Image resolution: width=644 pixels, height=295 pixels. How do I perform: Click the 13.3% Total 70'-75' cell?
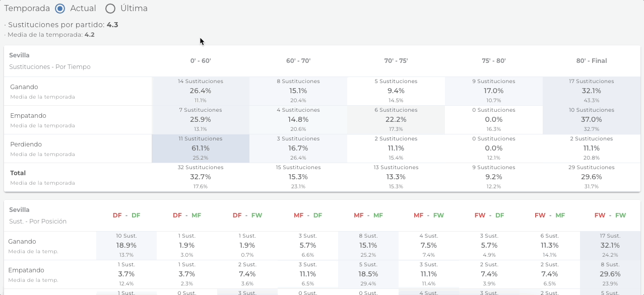396,177
